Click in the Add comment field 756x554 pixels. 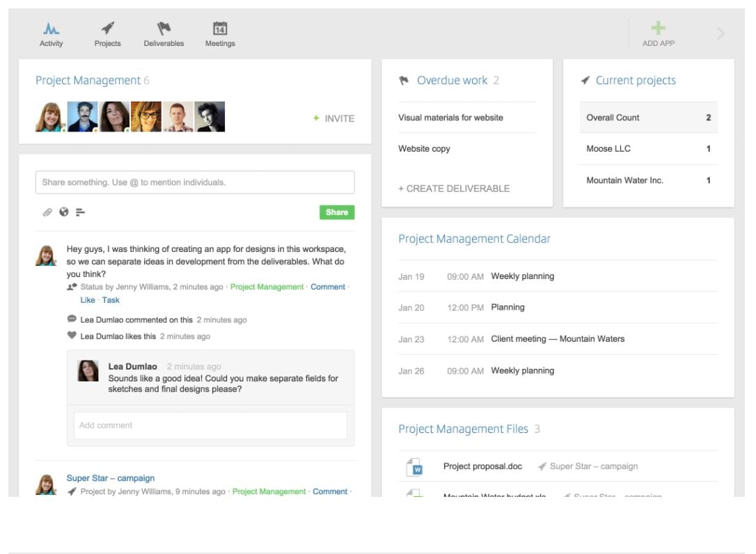[x=210, y=425]
